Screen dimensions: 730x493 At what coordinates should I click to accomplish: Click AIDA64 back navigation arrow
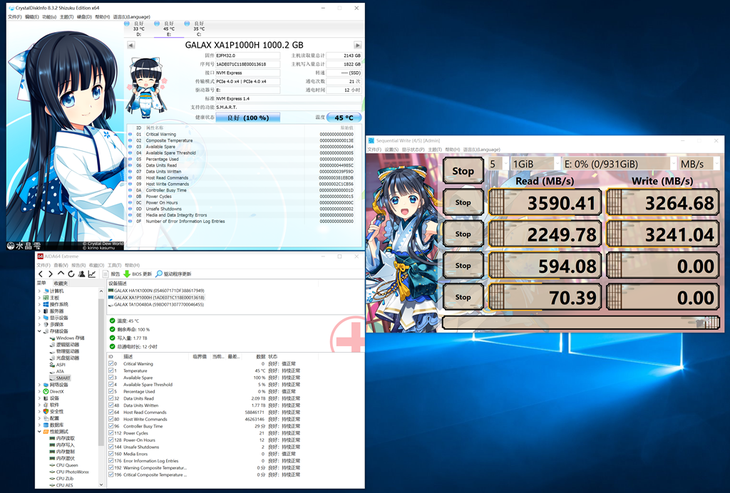pyautogui.click(x=41, y=274)
